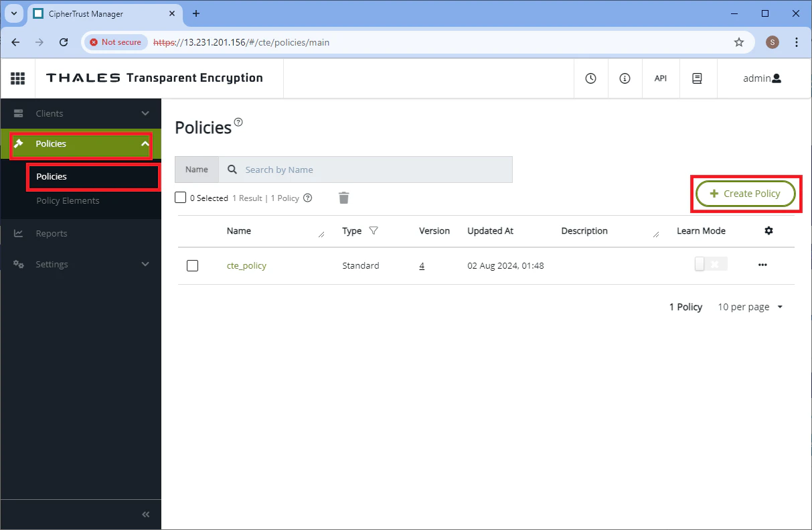
Task: Open the browser profile avatar
Action: click(773, 42)
